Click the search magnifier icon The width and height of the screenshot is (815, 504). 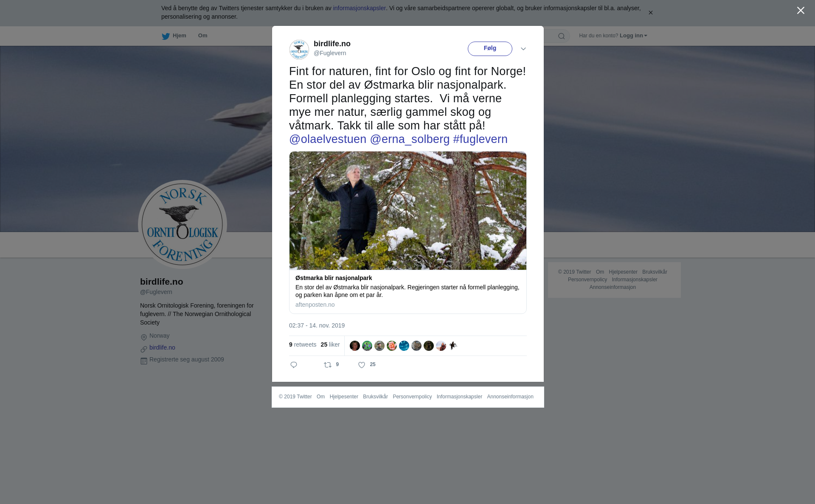point(562,36)
